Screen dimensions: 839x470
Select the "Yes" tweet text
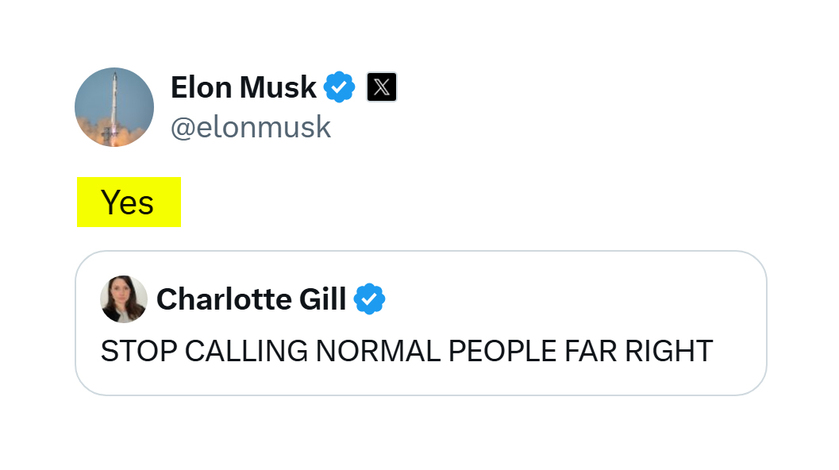point(127,202)
